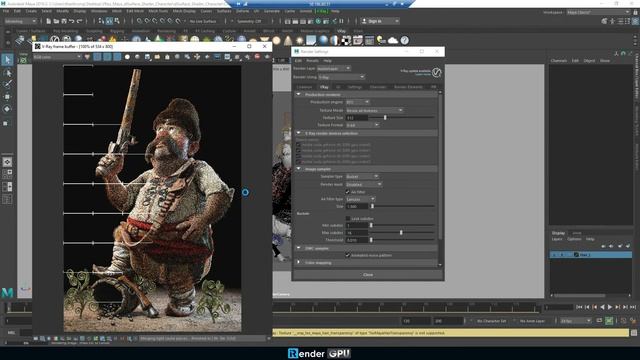Toggle monochromatic mode grey circle in VFB

137,57
